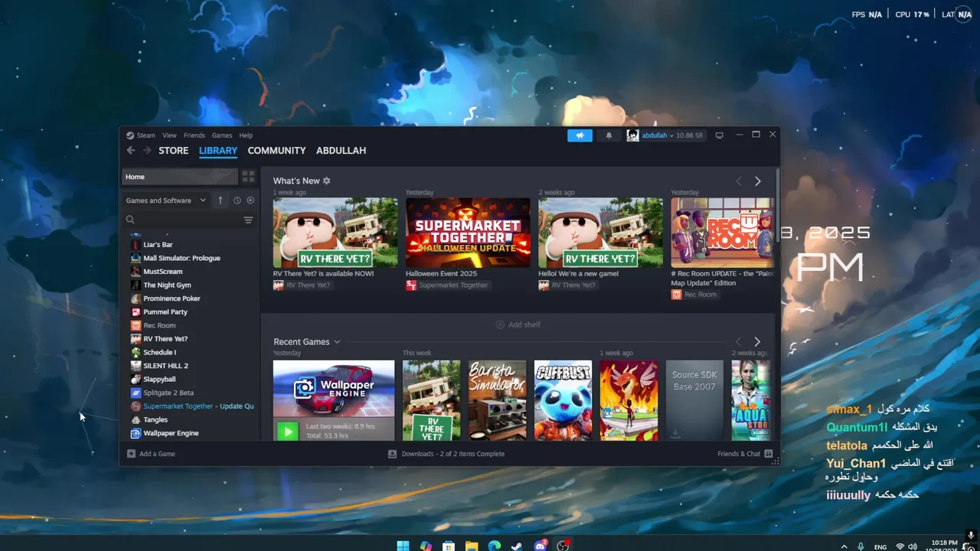Select the library Home button
The height and width of the screenshot is (551, 980).
click(x=180, y=177)
